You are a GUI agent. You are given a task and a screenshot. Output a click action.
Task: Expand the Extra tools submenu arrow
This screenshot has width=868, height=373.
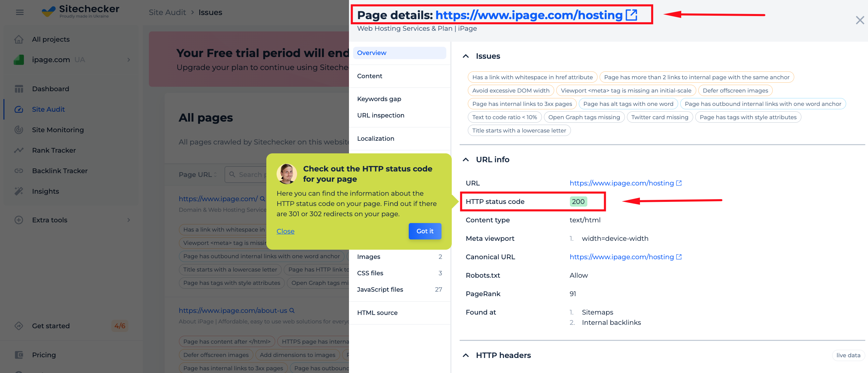point(129,220)
